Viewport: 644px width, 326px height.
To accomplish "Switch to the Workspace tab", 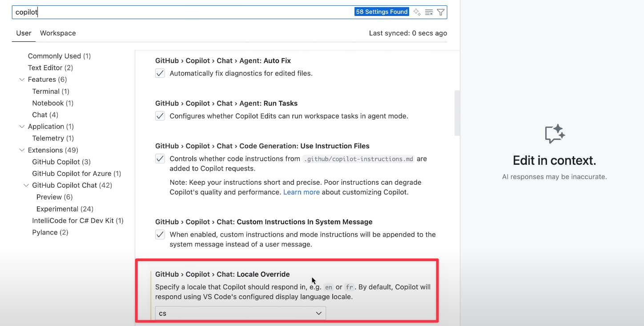I will [58, 33].
